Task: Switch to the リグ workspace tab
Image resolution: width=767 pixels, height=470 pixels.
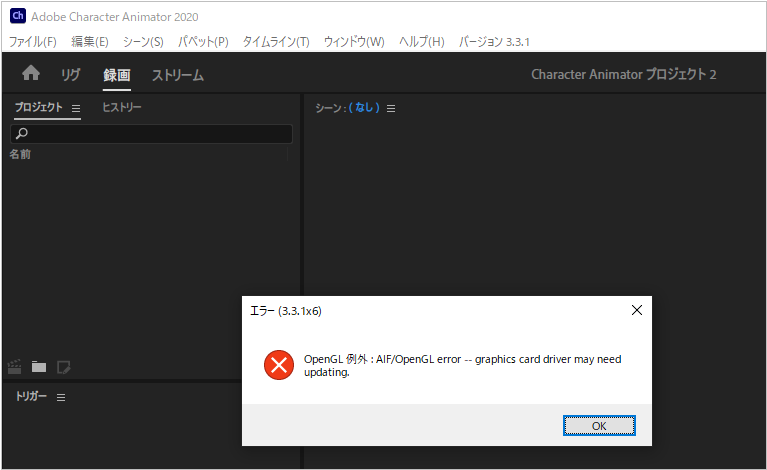Action: (70, 75)
